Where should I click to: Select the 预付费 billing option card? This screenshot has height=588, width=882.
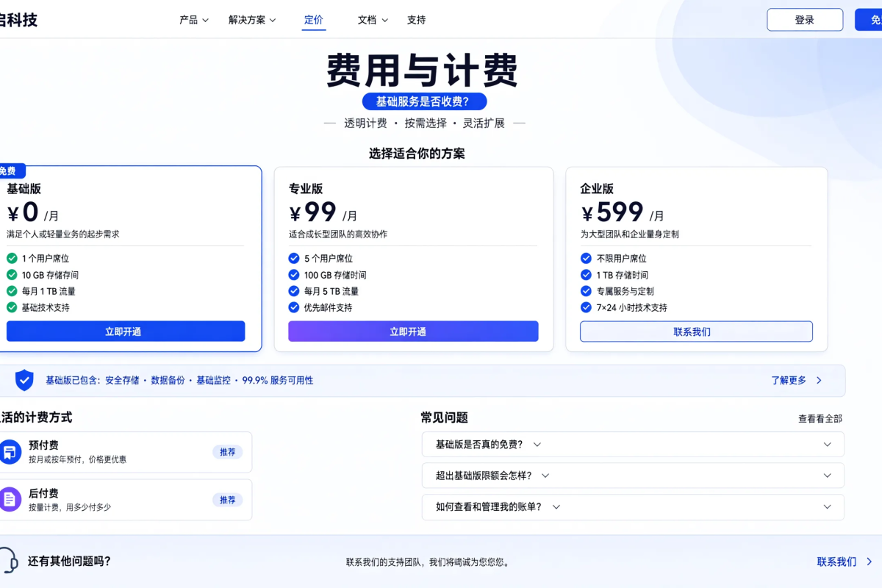(x=125, y=452)
